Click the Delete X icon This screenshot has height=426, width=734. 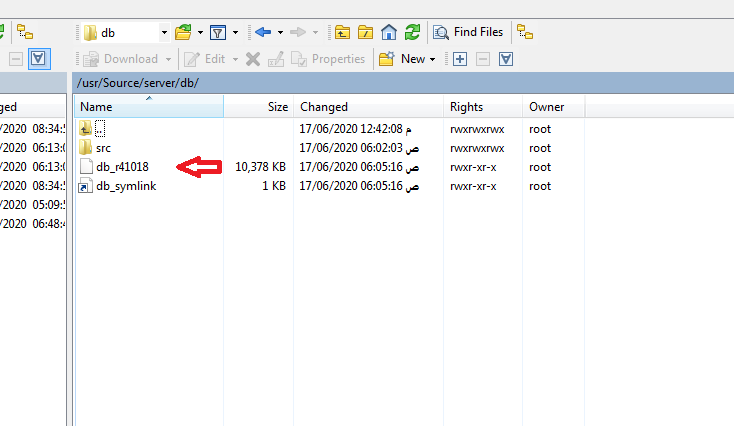[253, 59]
